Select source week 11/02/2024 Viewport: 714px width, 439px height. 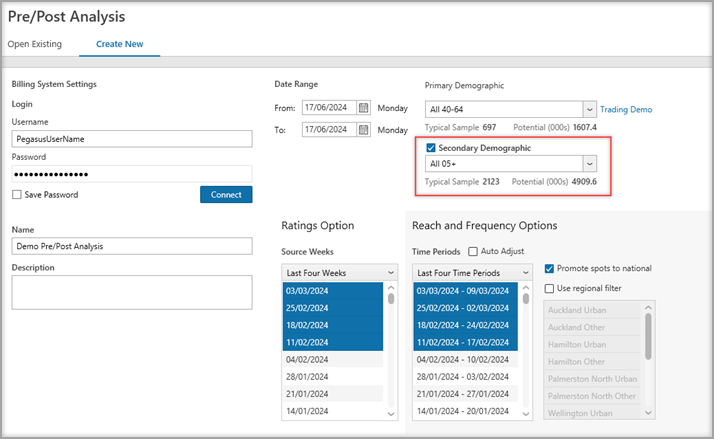tap(333, 342)
